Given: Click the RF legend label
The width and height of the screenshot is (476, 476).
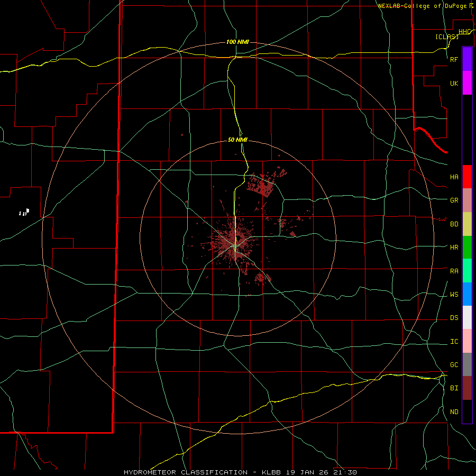Looking at the screenshot, I should 454,59.
